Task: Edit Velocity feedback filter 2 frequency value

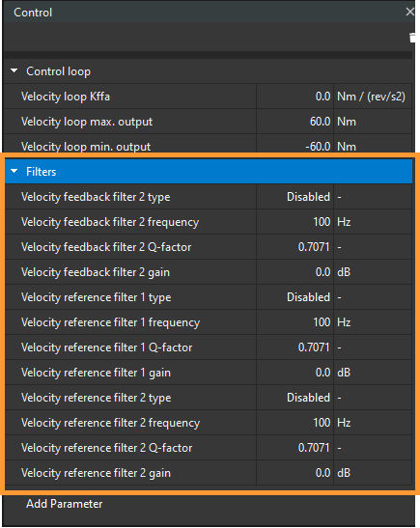Action: [294, 222]
